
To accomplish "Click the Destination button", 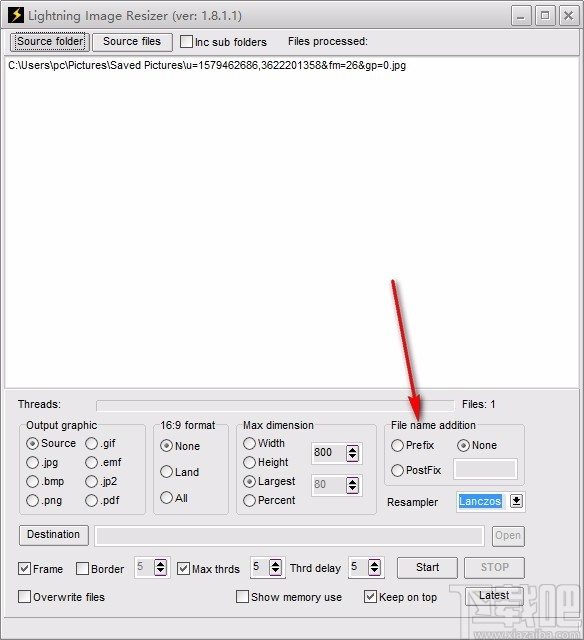I will (53, 535).
